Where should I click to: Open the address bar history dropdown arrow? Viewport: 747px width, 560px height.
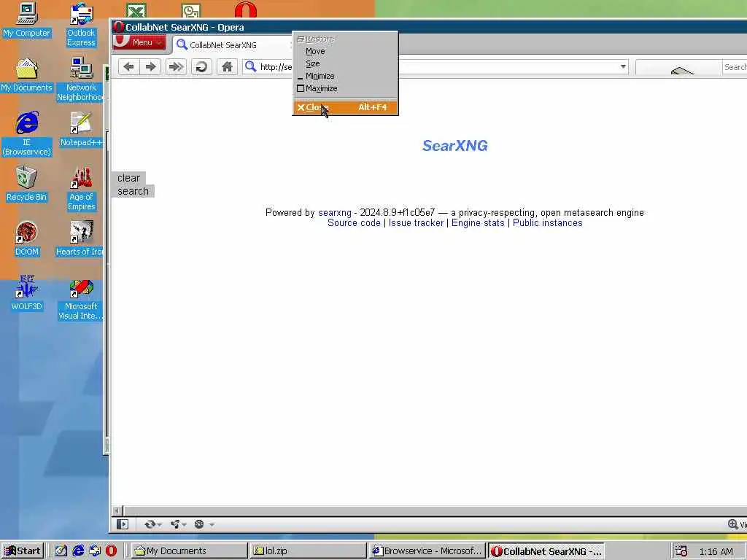pyautogui.click(x=623, y=66)
